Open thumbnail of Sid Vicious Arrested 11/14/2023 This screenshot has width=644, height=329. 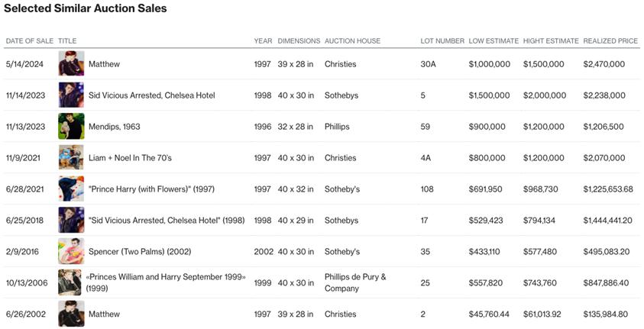71,95
